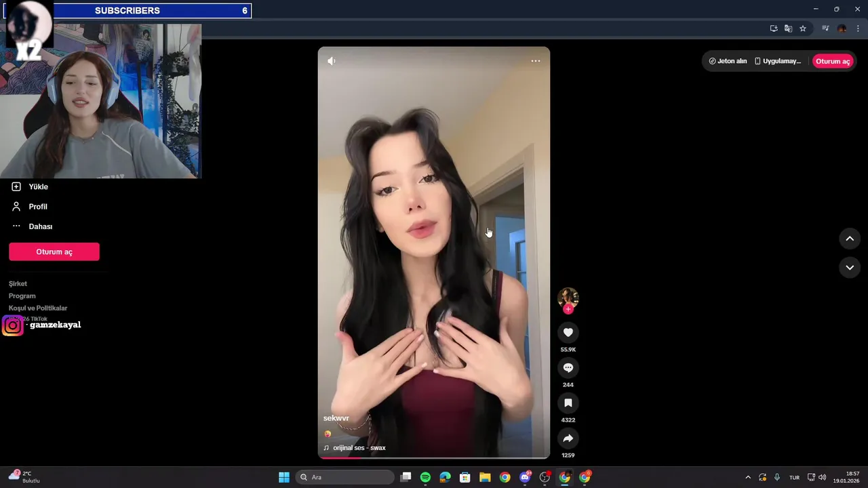Open Dahası more menu in sidebar
The height and width of the screenshot is (488, 868).
click(x=32, y=226)
